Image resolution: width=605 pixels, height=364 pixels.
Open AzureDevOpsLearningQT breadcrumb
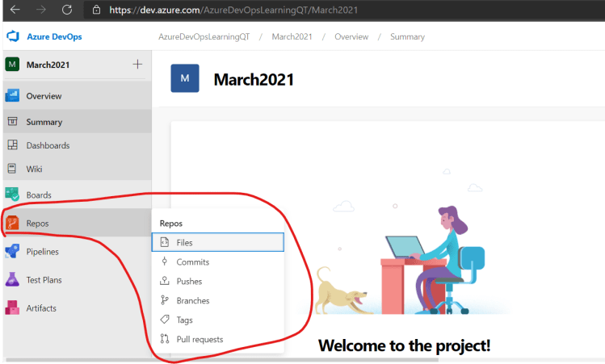[x=204, y=36]
